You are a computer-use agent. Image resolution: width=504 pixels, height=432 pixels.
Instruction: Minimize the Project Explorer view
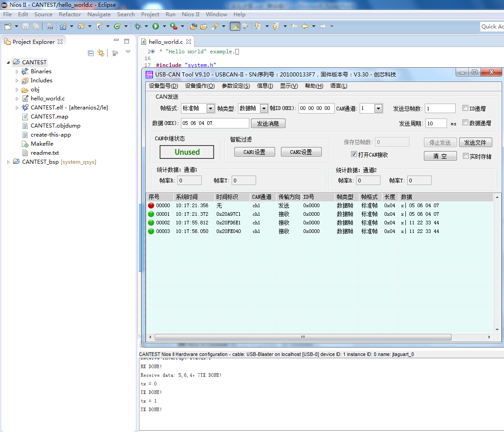tap(116, 40)
